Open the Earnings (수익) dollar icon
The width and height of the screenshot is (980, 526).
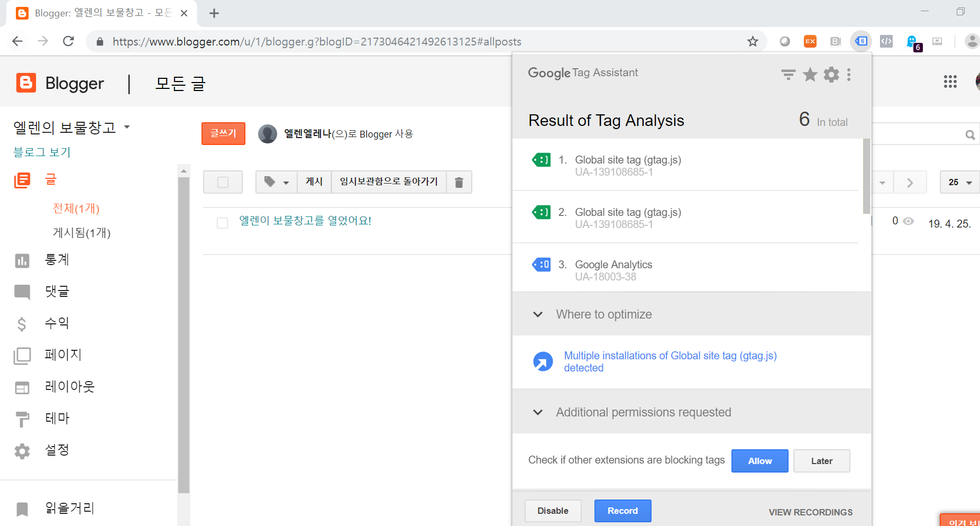pos(22,324)
